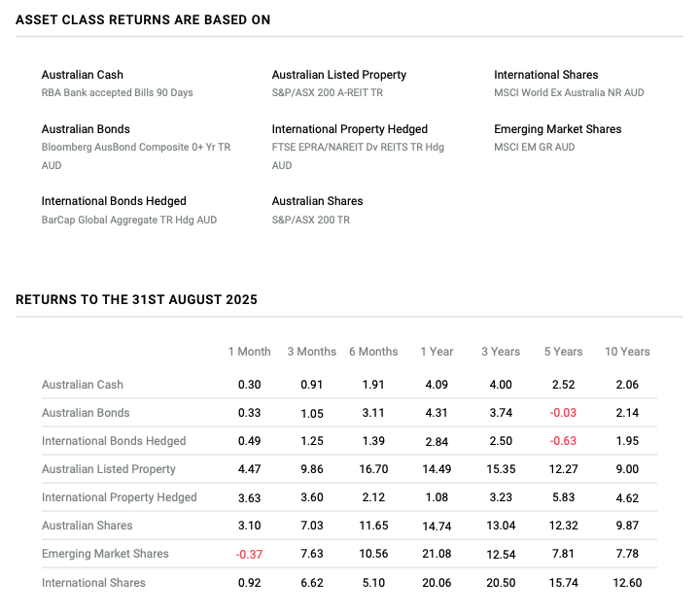
Task: Select the 'S&P/ASX 200 A-REIT TR' index text
Action: coord(327,93)
